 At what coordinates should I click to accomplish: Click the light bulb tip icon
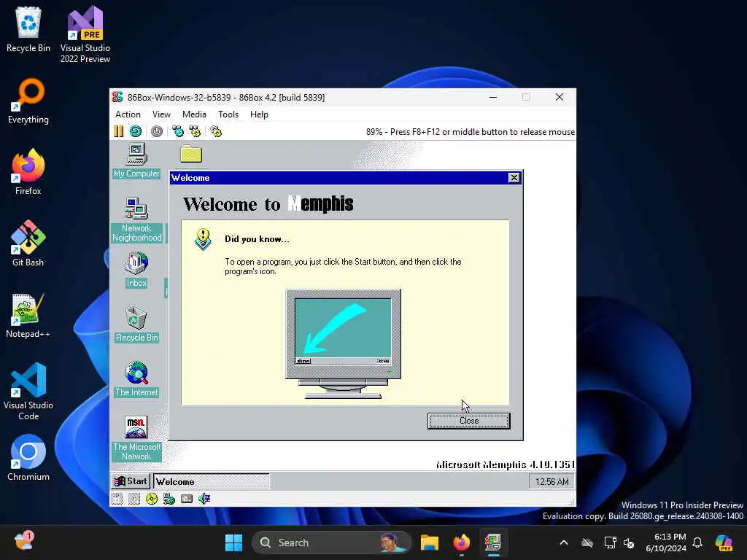pos(204,239)
